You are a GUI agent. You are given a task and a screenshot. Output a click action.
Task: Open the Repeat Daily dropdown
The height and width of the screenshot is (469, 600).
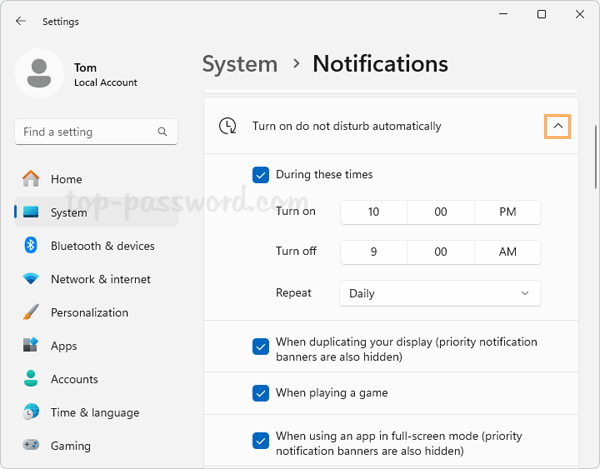tap(440, 293)
